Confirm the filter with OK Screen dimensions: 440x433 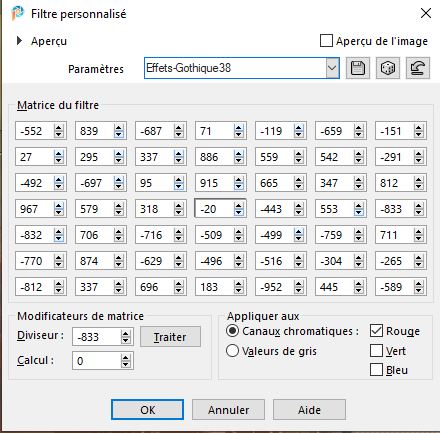pos(147,410)
